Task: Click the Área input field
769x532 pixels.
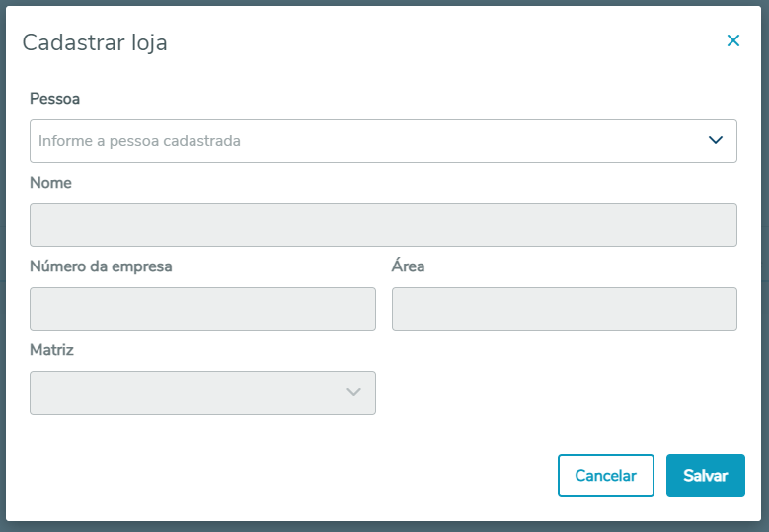Action: pyautogui.click(x=564, y=309)
